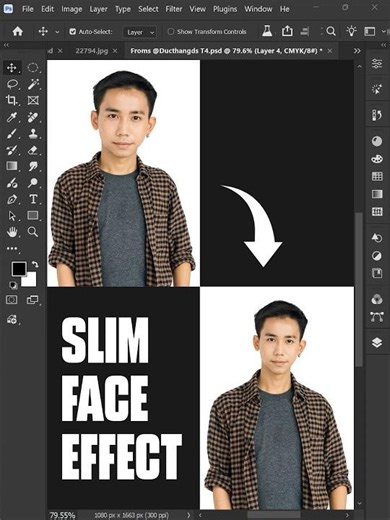Viewport: 390px width, 520px height.
Task: Select the Rectangle shape tool
Action: [x=33, y=215]
